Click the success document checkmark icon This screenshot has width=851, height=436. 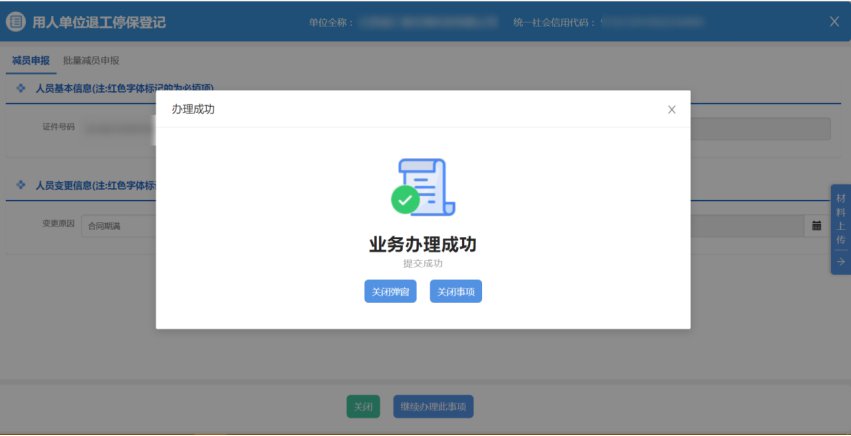click(x=423, y=187)
